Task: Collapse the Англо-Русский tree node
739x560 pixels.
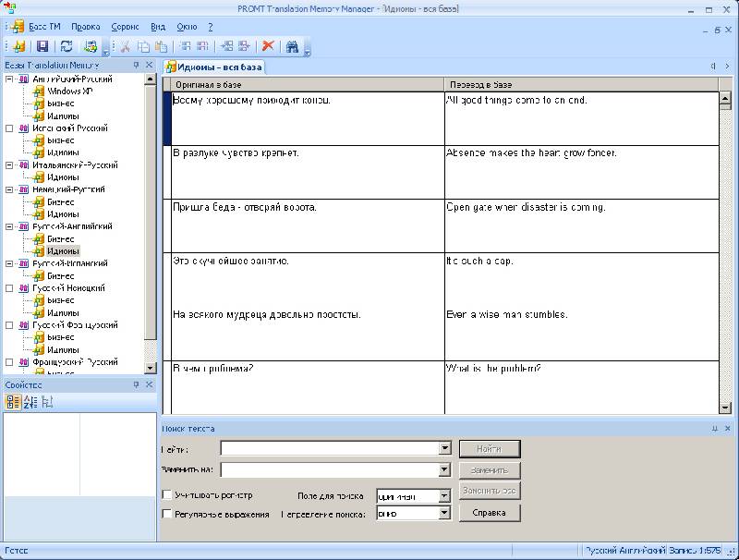Action: pyautogui.click(x=9, y=79)
